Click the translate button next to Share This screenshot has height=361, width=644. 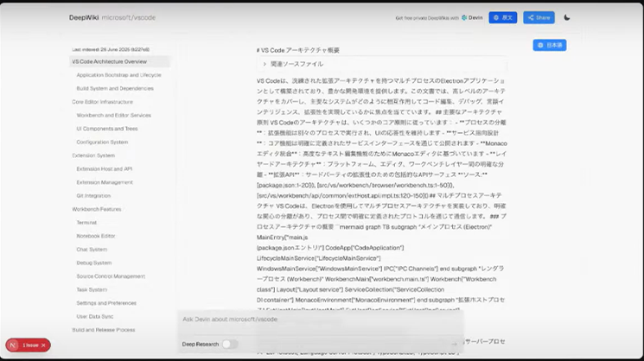pos(502,17)
